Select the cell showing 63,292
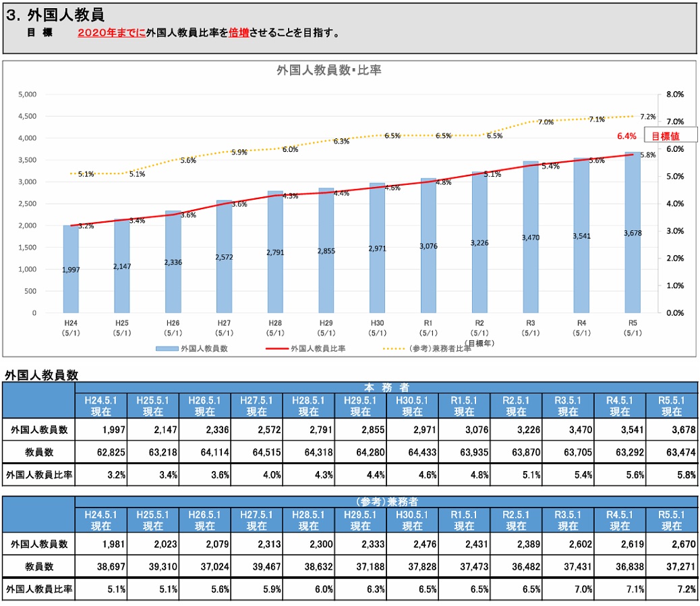Viewport: 700px width, 606px height. click(x=620, y=452)
